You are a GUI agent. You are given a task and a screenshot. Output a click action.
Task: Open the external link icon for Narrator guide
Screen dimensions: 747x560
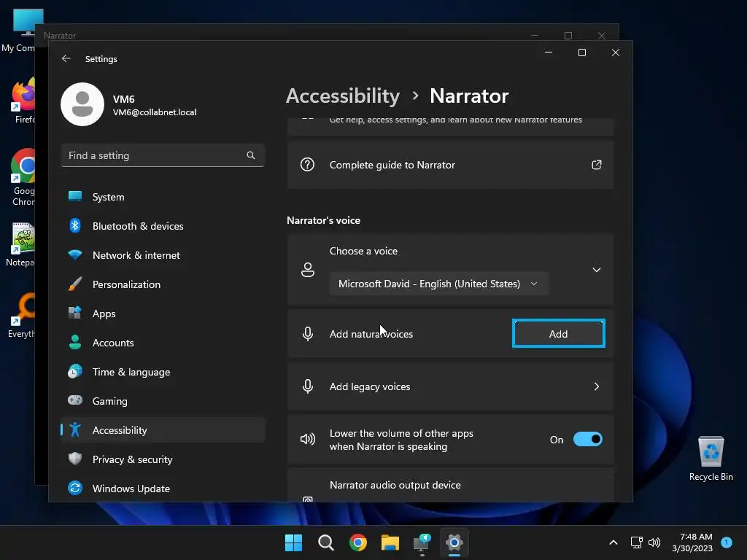(x=597, y=165)
